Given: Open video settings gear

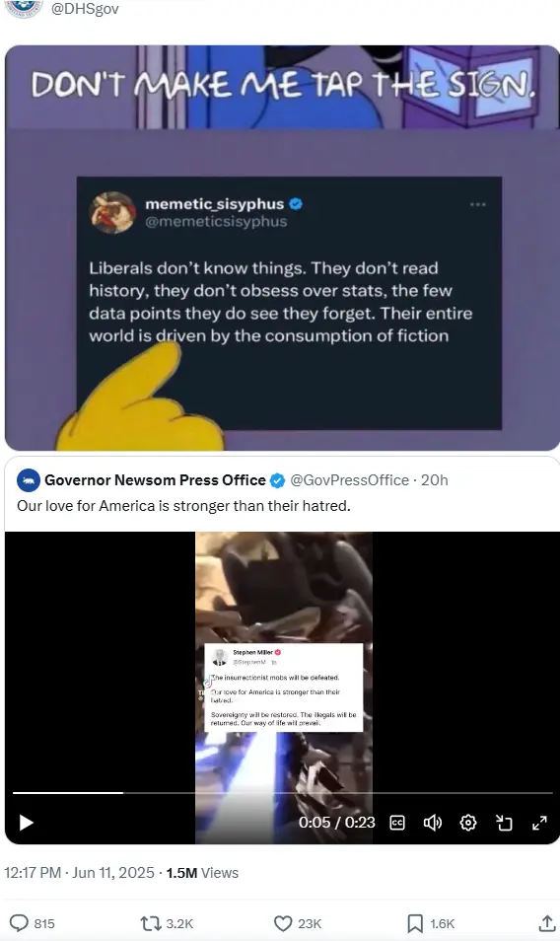Looking at the screenshot, I should coord(468,823).
